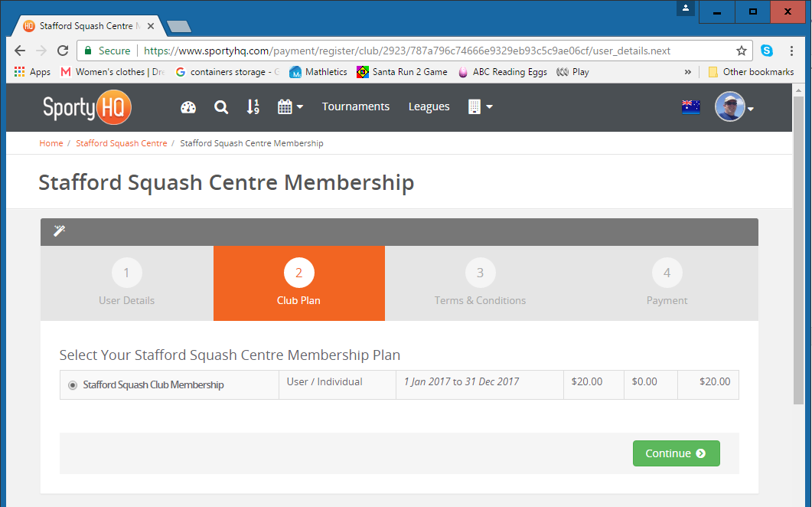Open the SportyHQ dashboard speedometer icon
The width and height of the screenshot is (812, 507).
[x=188, y=106]
